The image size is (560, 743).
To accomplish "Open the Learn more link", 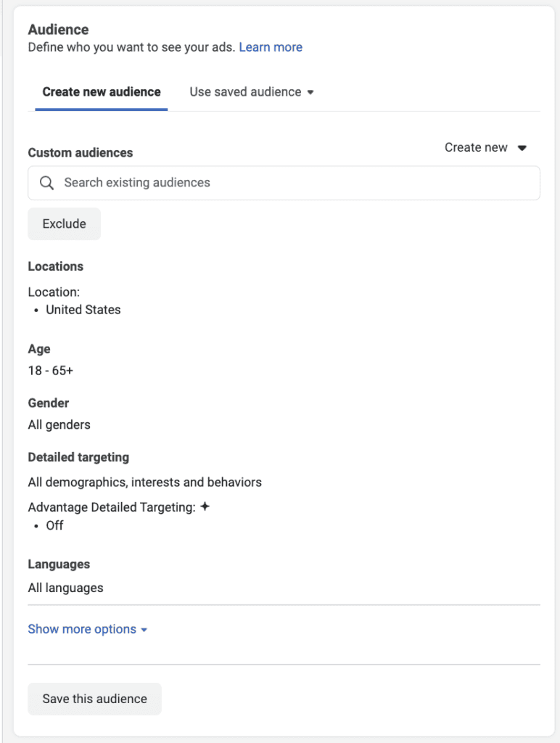I will pyautogui.click(x=271, y=47).
